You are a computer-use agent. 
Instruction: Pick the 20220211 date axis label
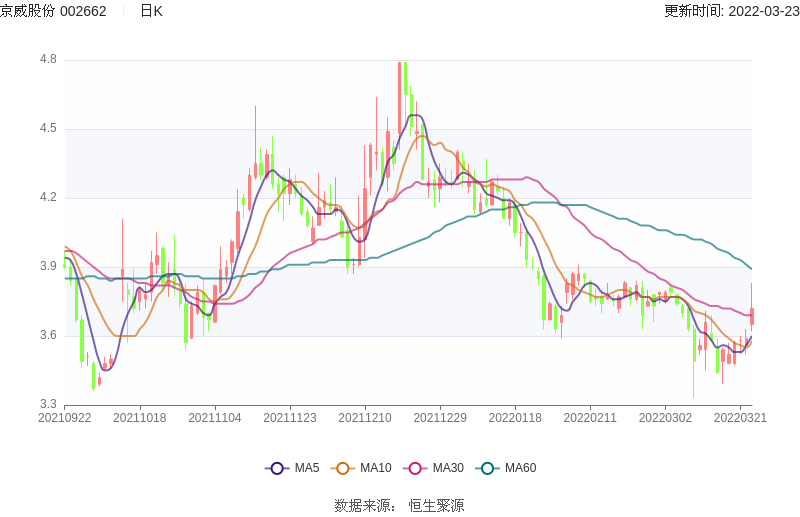pyautogui.click(x=591, y=418)
